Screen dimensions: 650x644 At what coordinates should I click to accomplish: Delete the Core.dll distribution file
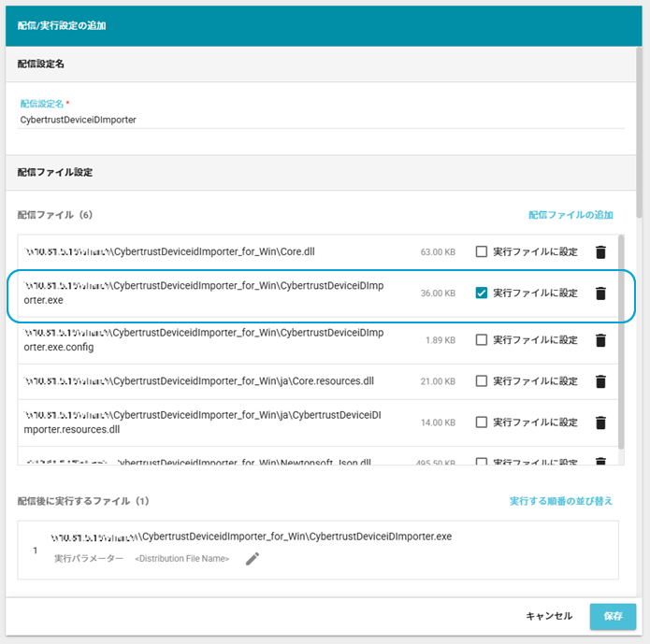coord(600,252)
